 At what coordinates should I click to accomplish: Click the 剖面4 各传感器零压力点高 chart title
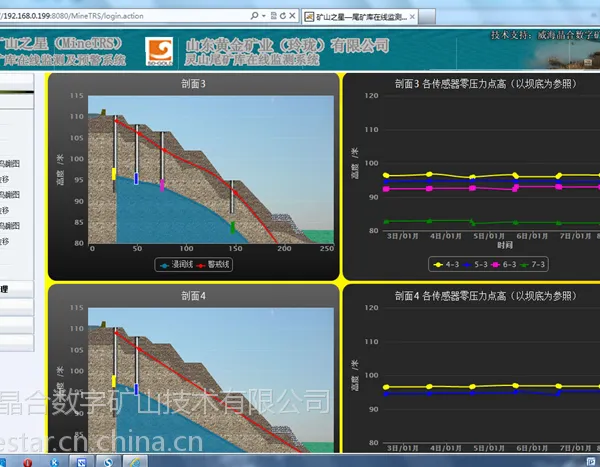pyautogui.click(x=486, y=296)
